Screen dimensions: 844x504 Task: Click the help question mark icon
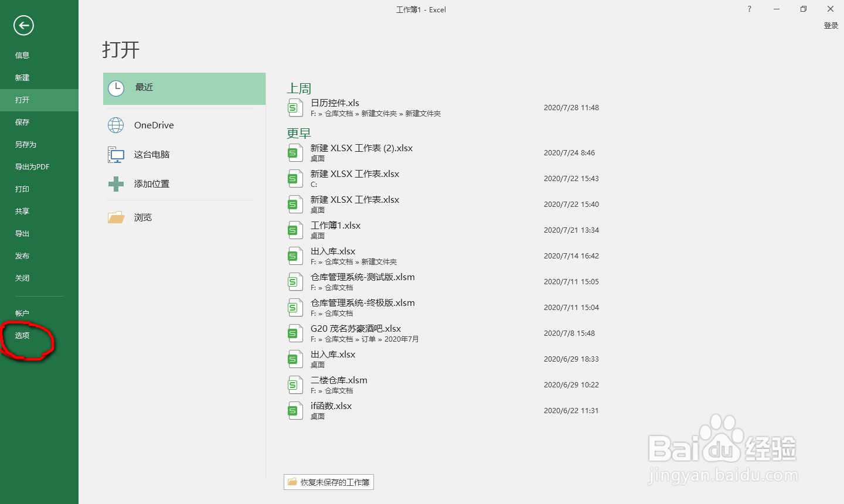click(x=749, y=9)
